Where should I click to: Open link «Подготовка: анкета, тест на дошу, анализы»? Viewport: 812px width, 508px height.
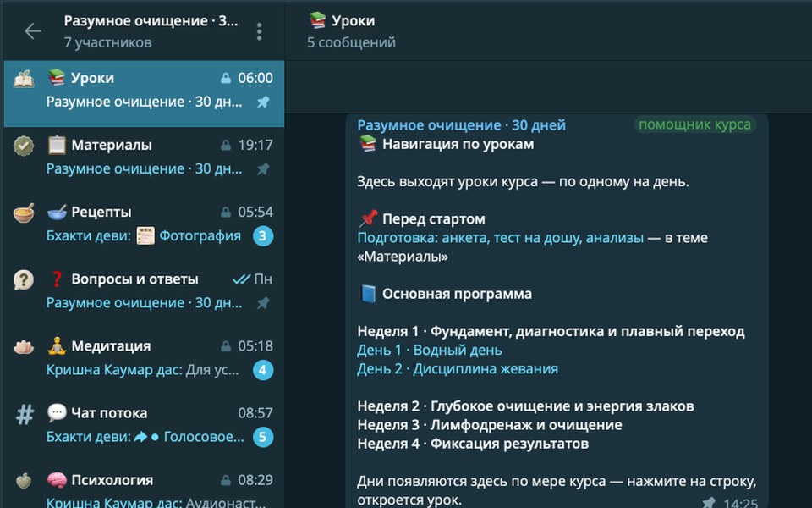tap(500, 238)
